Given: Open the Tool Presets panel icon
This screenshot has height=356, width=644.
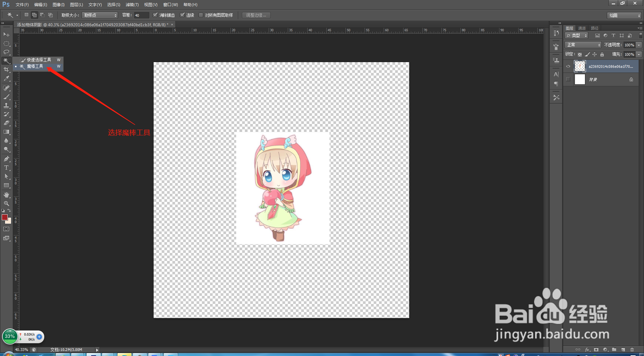Looking at the screenshot, I should click(x=556, y=97).
